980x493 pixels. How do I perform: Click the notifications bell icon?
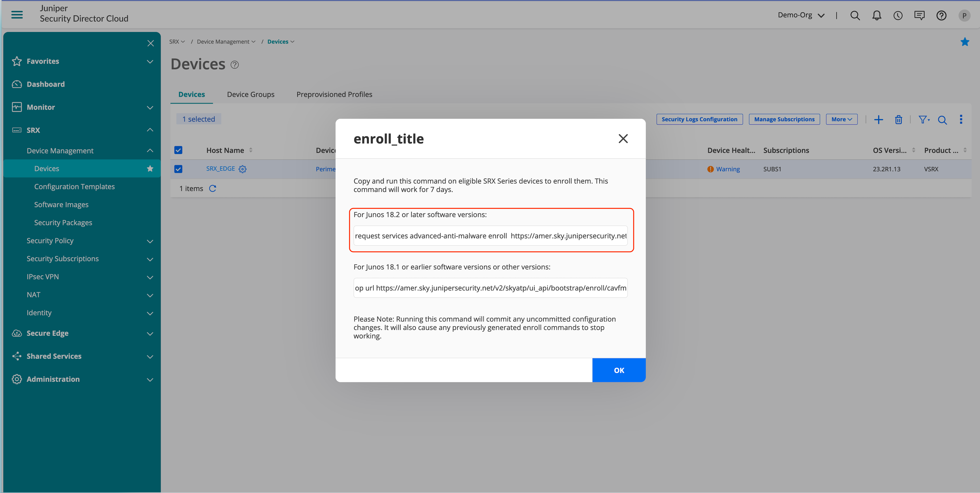click(x=876, y=15)
